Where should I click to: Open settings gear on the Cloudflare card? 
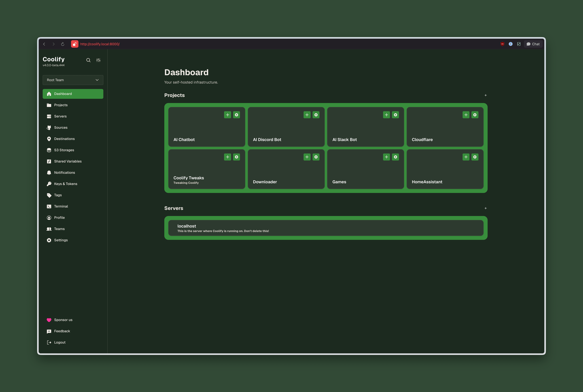click(475, 115)
